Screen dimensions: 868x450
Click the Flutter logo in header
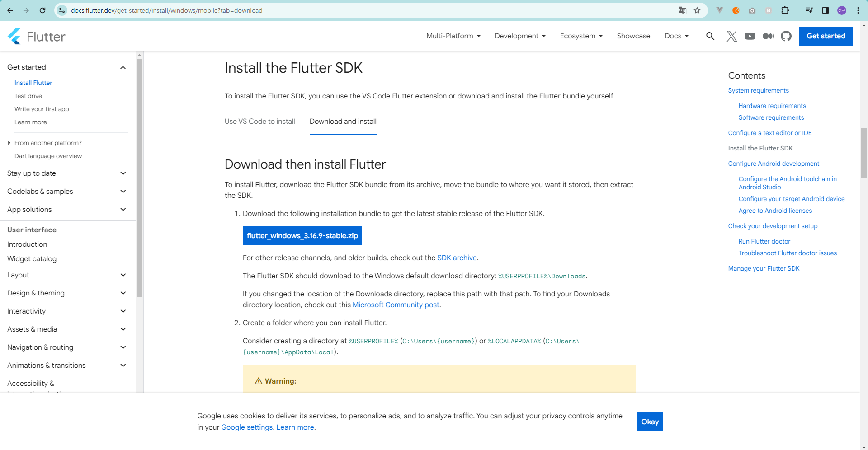[36, 37]
